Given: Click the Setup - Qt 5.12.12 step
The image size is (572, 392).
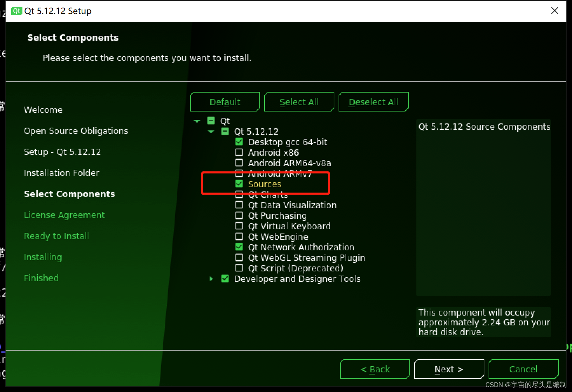Looking at the screenshot, I should coord(62,152).
